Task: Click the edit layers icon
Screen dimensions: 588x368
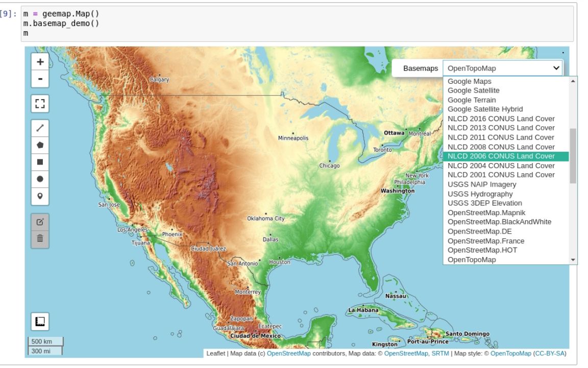Action: pos(40,222)
